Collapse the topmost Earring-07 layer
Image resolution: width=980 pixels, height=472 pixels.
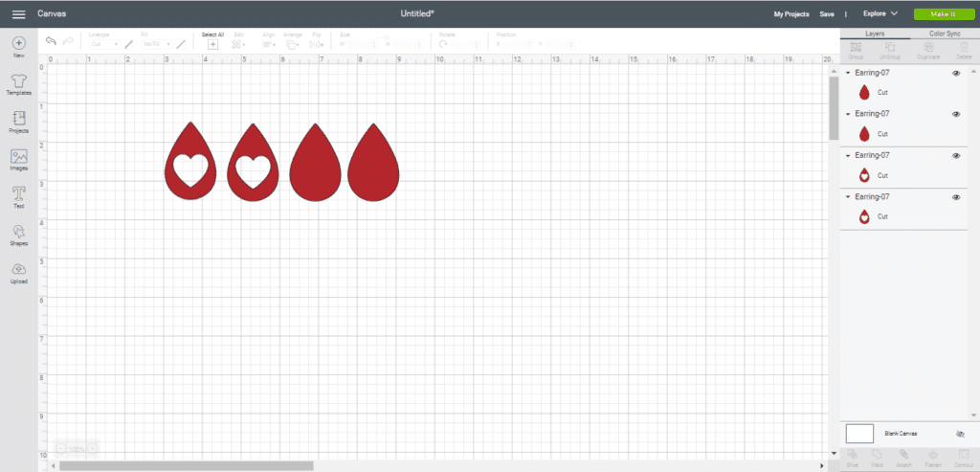pos(848,73)
